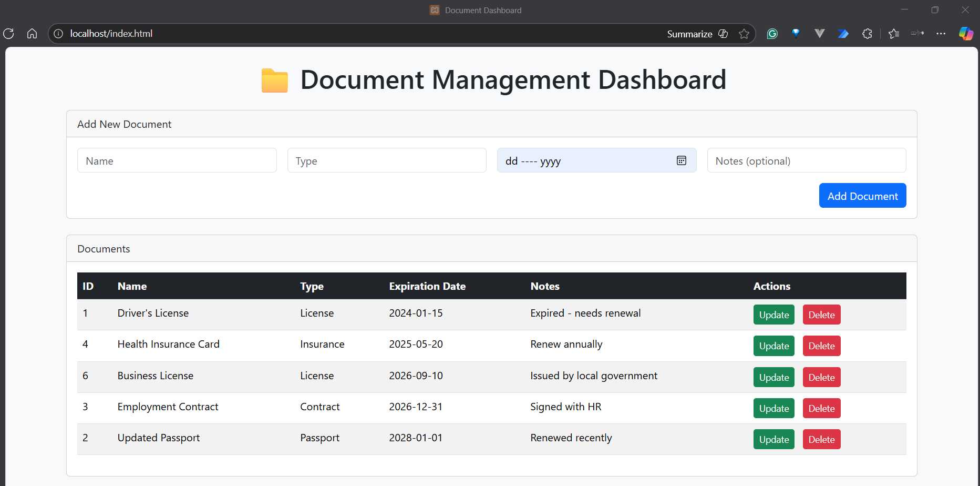Update the Updated Passport document
Viewport: 980px width, 486px height.
click(774, 440)
